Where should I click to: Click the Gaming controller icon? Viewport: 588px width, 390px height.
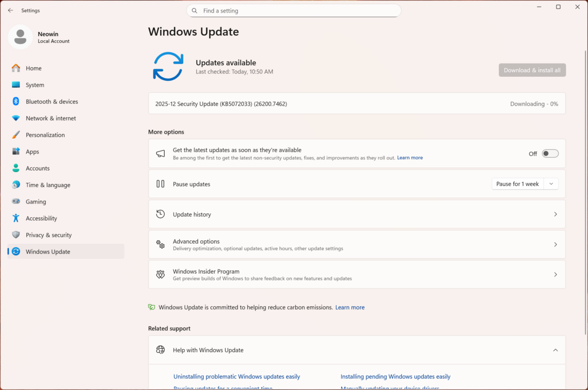click(x=16, y=201)
